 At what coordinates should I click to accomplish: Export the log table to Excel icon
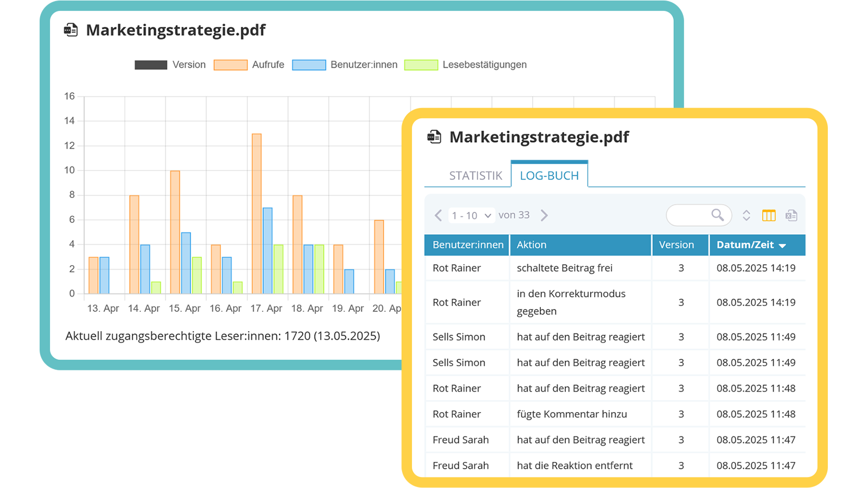point(792,215)
